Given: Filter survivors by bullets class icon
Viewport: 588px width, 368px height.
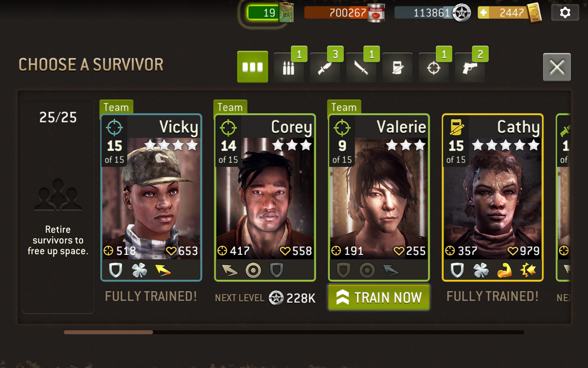Looking at the screenshot, I should coord(289,68).
